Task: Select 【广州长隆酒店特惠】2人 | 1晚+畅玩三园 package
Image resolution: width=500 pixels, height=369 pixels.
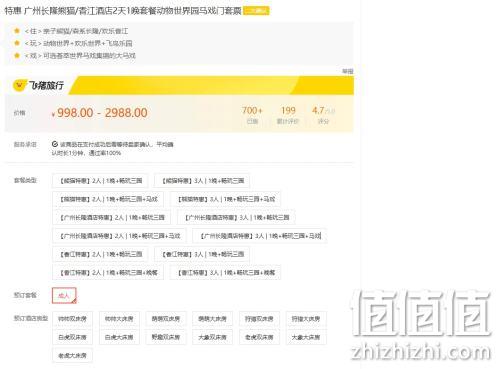Action: click(111, 217)
